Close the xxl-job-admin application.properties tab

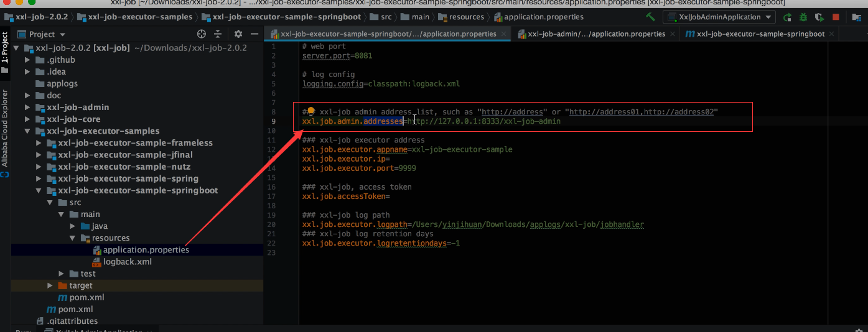click(673, 34)
